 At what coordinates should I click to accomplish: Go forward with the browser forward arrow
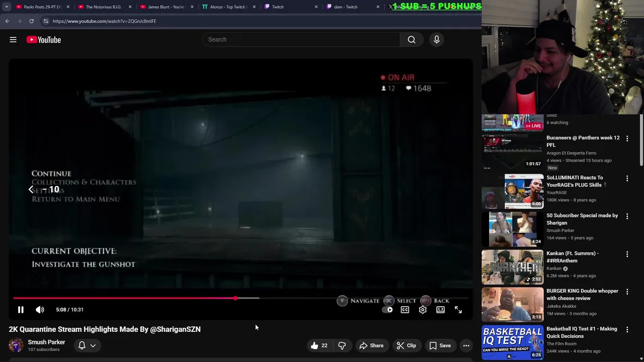pos(19,21)
